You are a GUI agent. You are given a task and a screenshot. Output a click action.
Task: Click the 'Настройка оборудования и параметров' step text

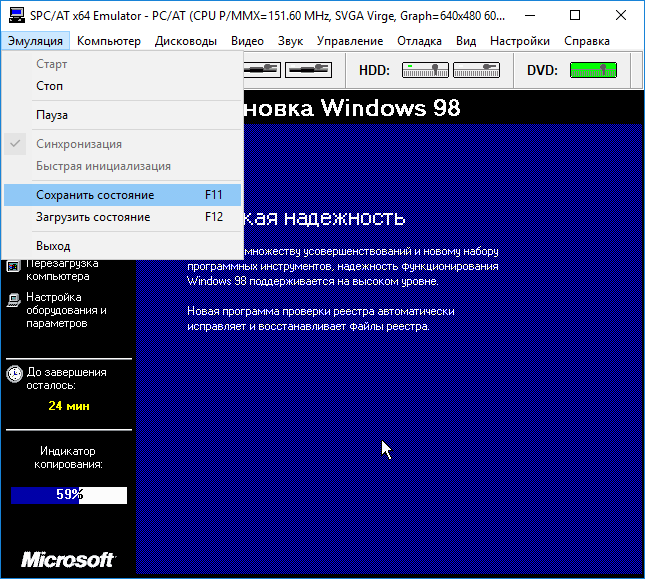(x=66, y=310)
